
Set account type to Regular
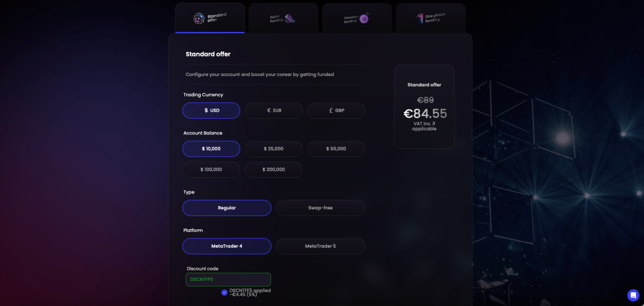[x=226, y=208]
